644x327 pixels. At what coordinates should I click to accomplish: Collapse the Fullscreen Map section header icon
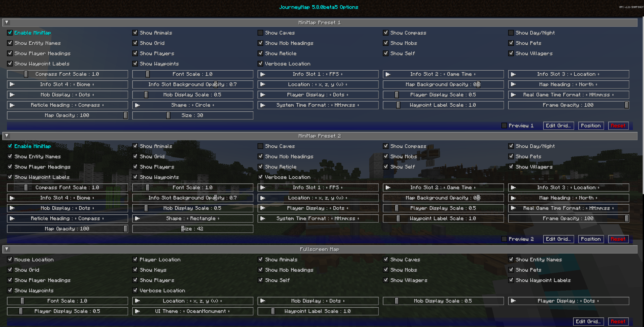pos(7,249)
